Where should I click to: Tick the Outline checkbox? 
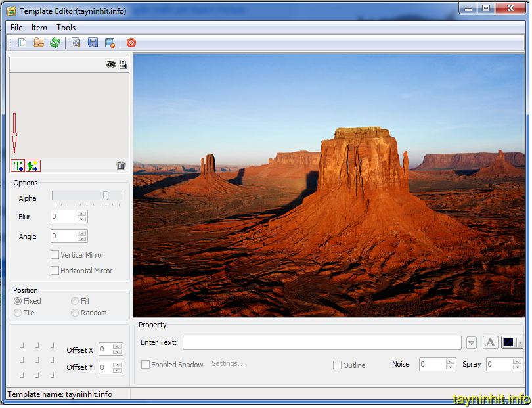[x=338, y=365]
